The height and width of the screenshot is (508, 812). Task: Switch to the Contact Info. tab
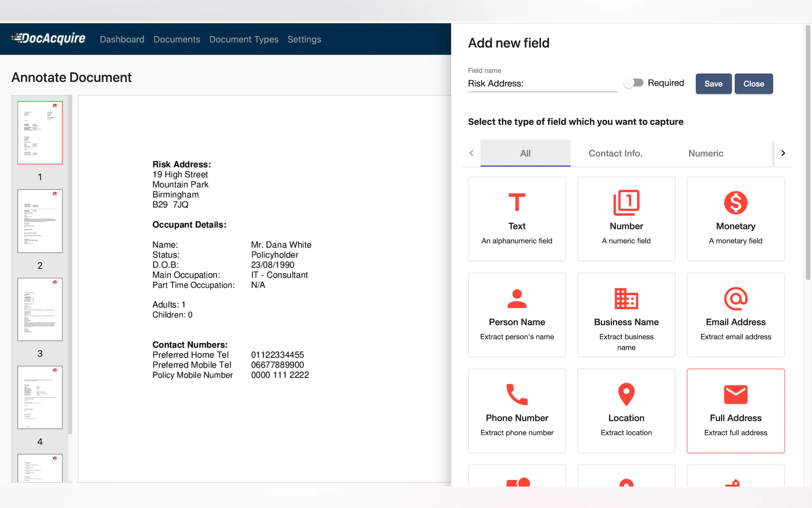pyautogui.click(x=615, y=153)
